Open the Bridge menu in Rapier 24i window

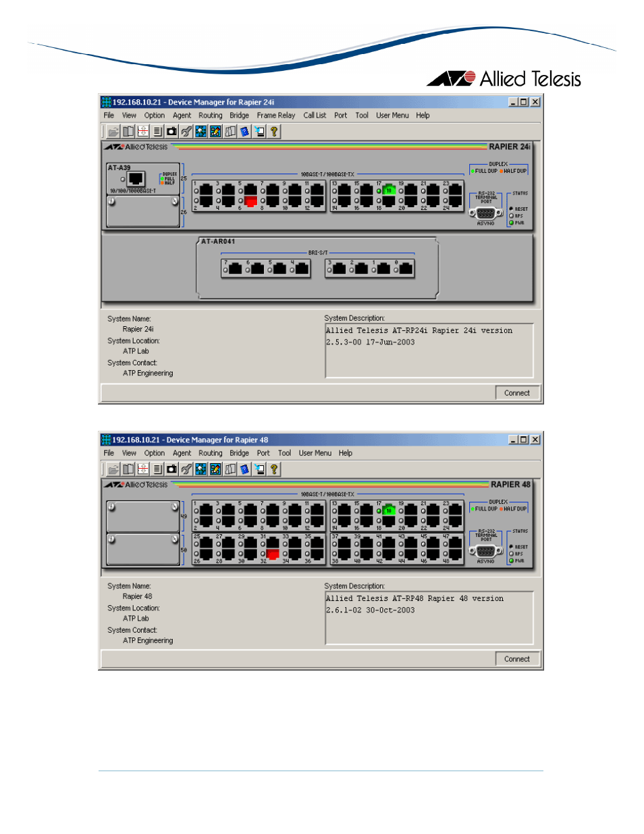[x=240, y=115]
